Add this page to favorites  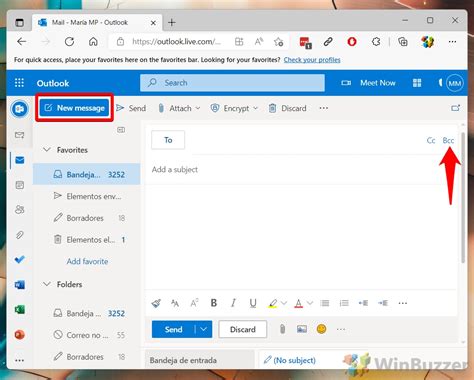pos(279,42)
